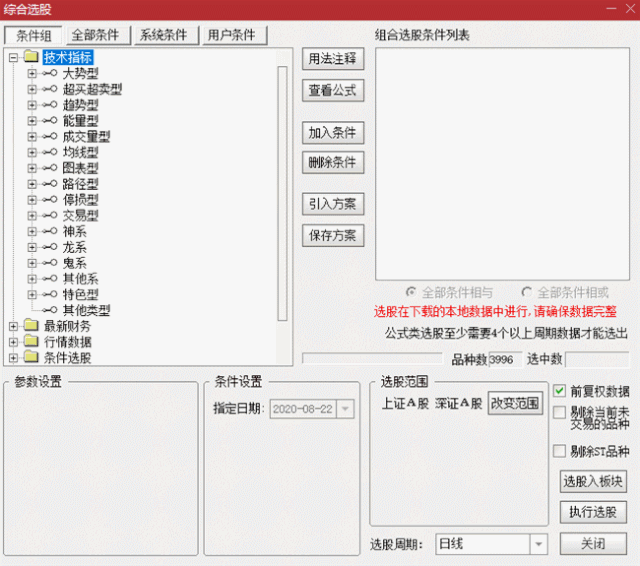Image resolution: width=640 pixels, height=566 pixels.
Task: Expand the 路径型 node
Action: (x=32, y=184)
